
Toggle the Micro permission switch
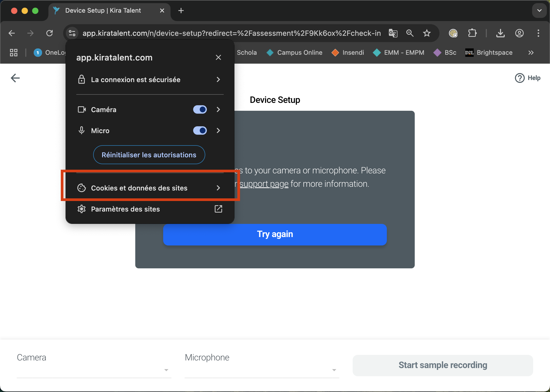point(200,130)
